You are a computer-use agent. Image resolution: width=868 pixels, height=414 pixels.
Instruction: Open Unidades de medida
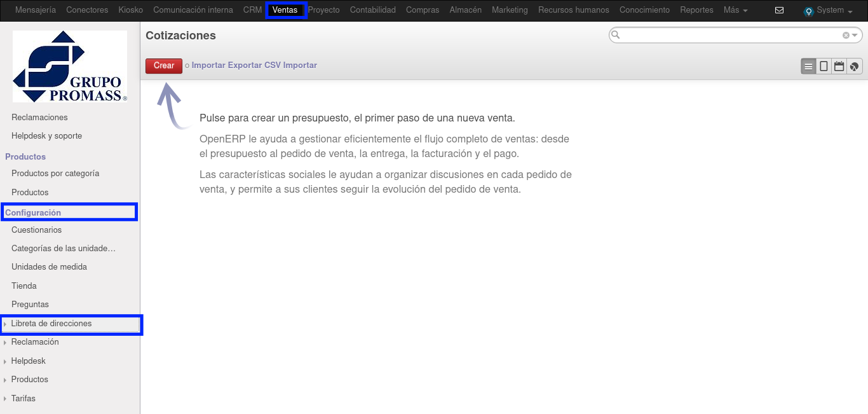coord(49,267)
